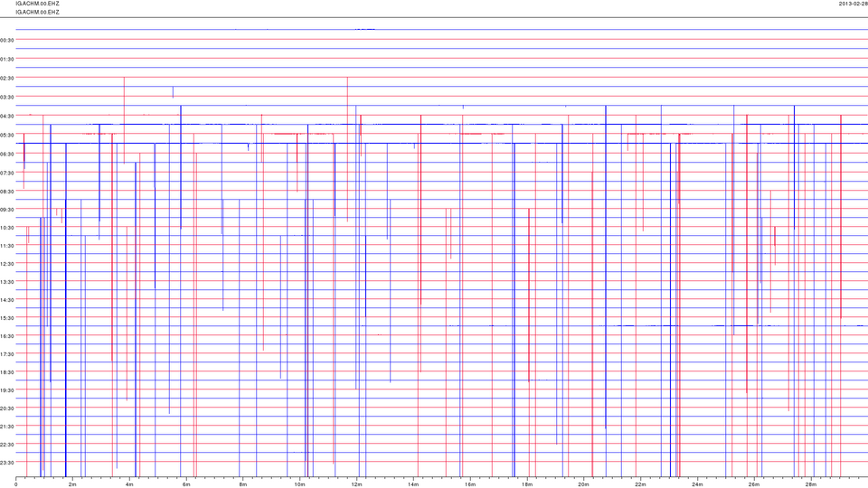Screen dimensions: 868x488
Task: Click the 22m axis tick label
Action: coord(640,484)
